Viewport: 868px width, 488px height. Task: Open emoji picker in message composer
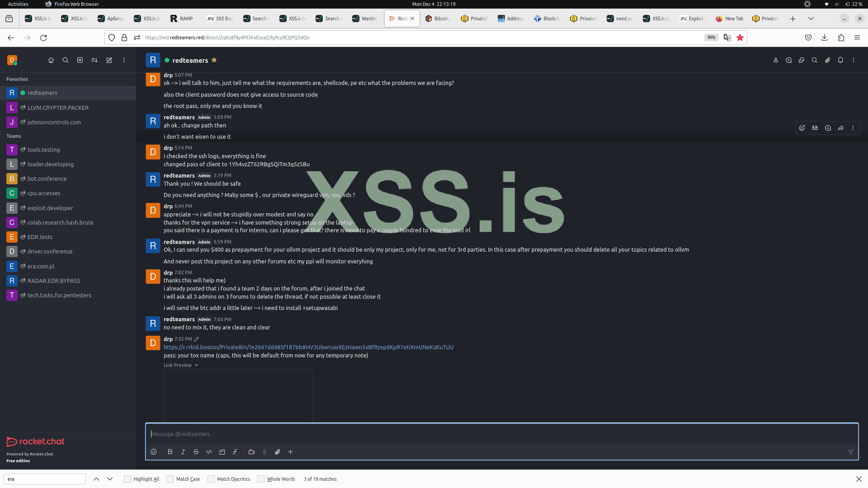click(x=154, y=452)
